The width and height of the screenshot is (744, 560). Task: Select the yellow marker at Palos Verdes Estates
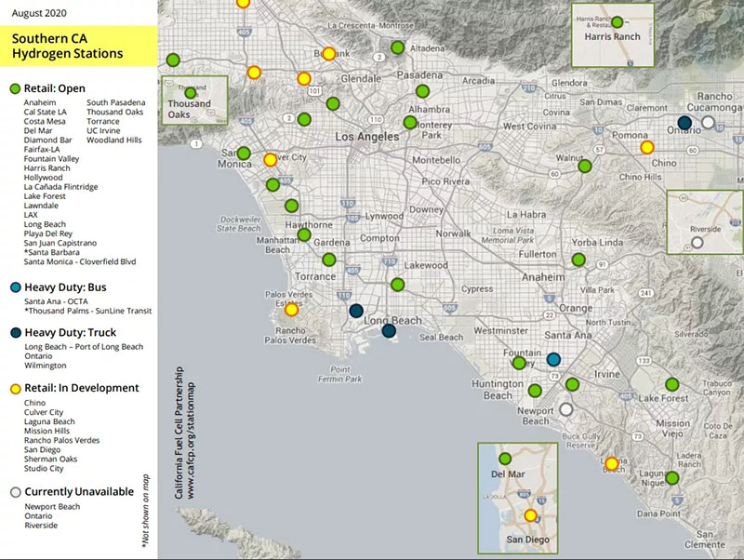pyautogui.click(x=291, y=309)
